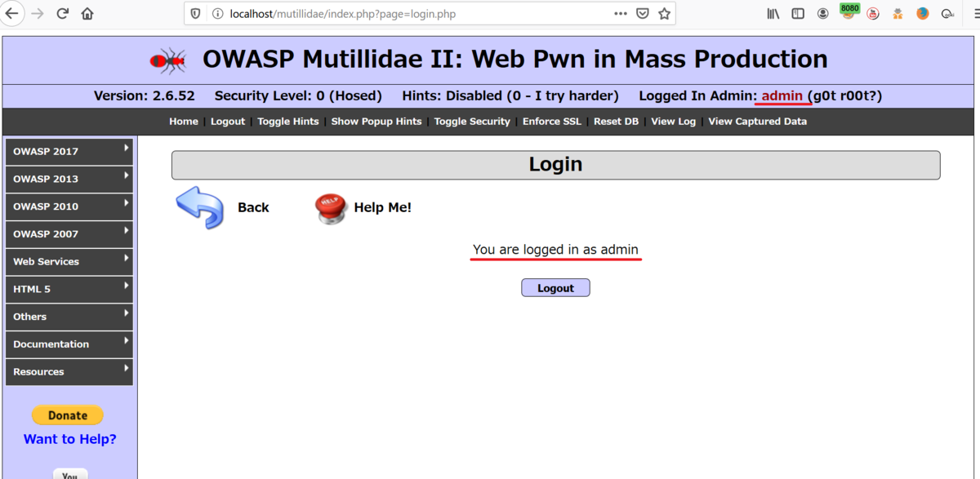The height and width of the screenshot is (479, 980).
Task: Expand the Documentation sidebar menu
Action: 69,344
